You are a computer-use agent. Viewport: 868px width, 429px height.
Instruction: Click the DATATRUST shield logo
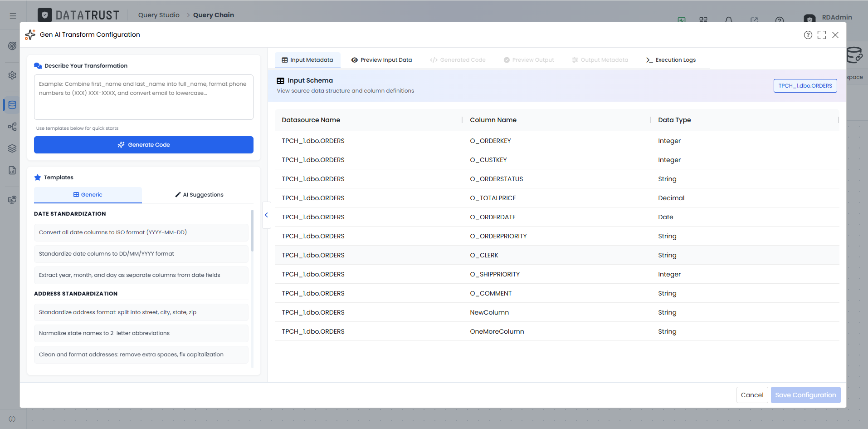tap(44, 15)
